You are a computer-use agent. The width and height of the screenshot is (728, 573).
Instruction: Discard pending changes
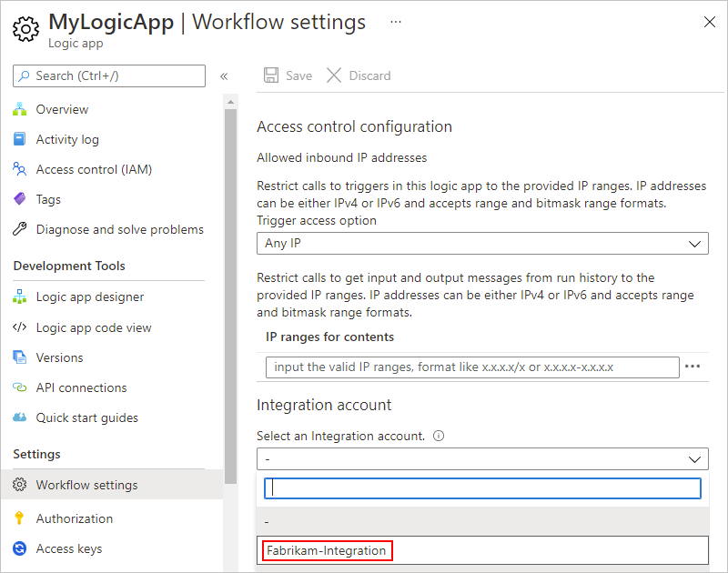pyautogui.click(x=359, y=75)
